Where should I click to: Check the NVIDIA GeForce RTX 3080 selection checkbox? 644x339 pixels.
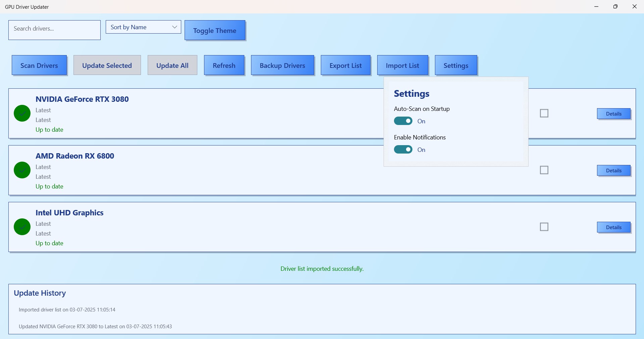544,113
